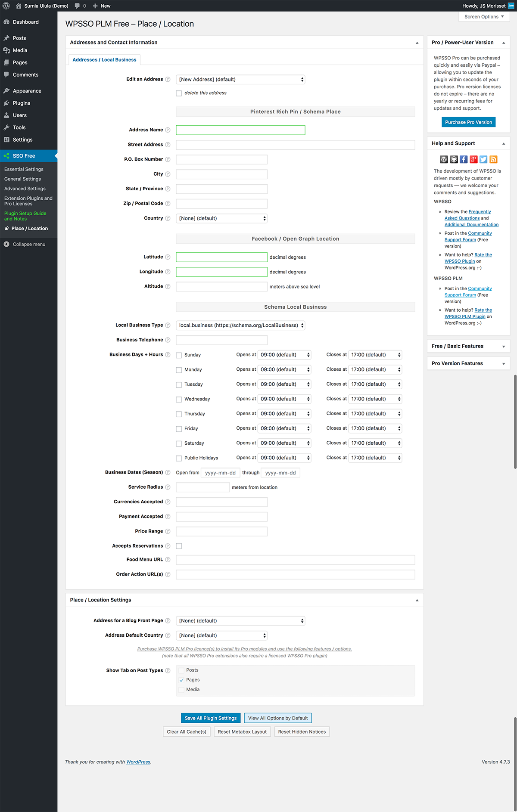Open Address Default Country dropdown
Image resolution: width=517 pixels, height=812 pixels.
coord(221,635)
